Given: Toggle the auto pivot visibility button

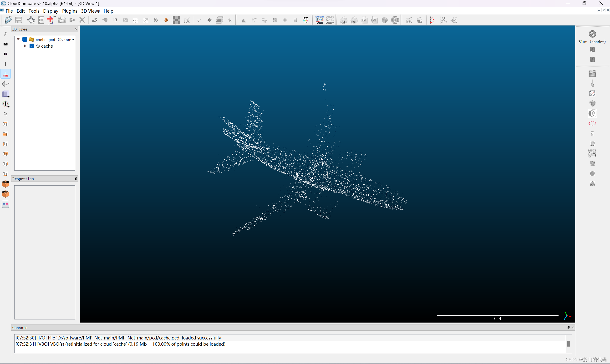Looking at the screenshot, I should [6, 74].
